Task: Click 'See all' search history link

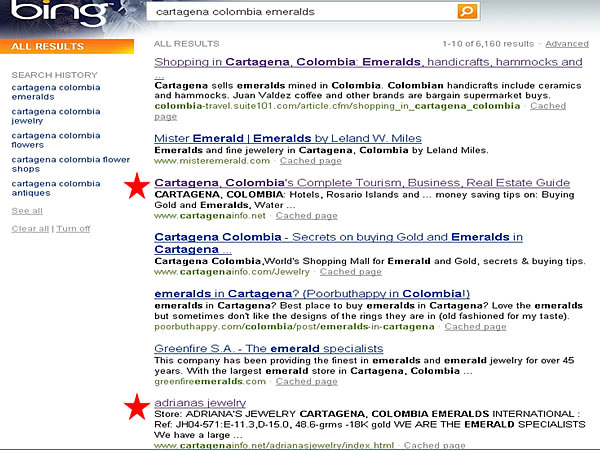Action: pyautogui.click(x=27, y=211)
